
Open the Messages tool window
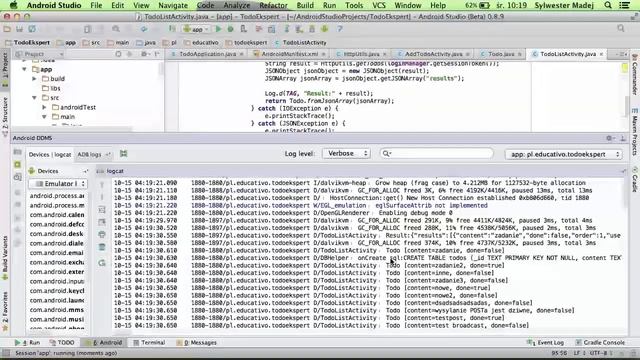click(197, 342)
